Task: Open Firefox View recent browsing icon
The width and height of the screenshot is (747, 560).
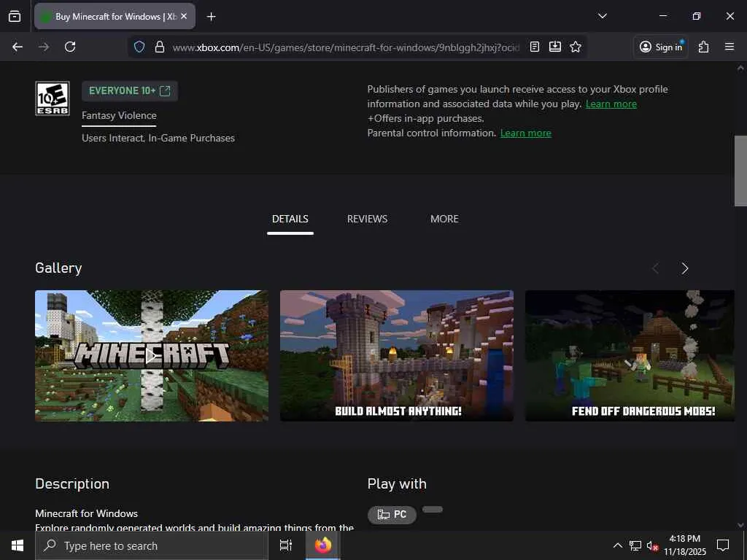Action: (x=15, y=16)
